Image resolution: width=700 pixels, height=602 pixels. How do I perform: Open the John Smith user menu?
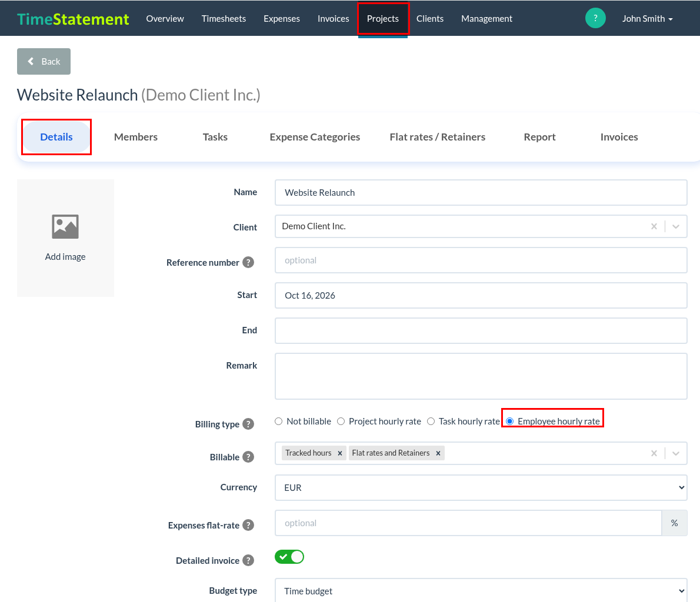point(647,19)
